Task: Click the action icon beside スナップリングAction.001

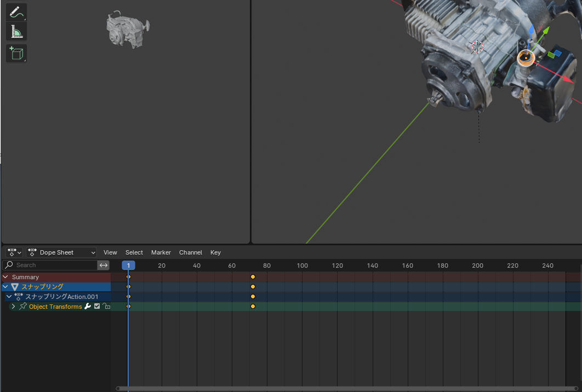Action: pos(19,297)
